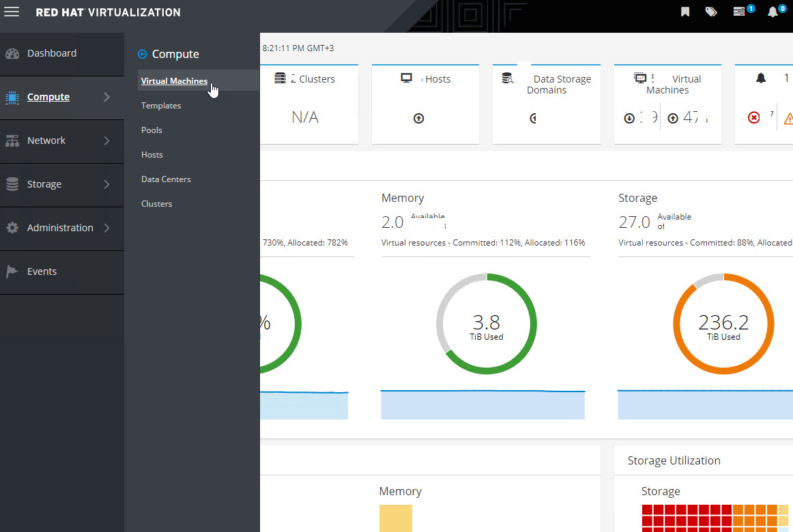Expand the Storage menu chevron
The width and height of the screenshot is (793, 532).
[106, 184]
